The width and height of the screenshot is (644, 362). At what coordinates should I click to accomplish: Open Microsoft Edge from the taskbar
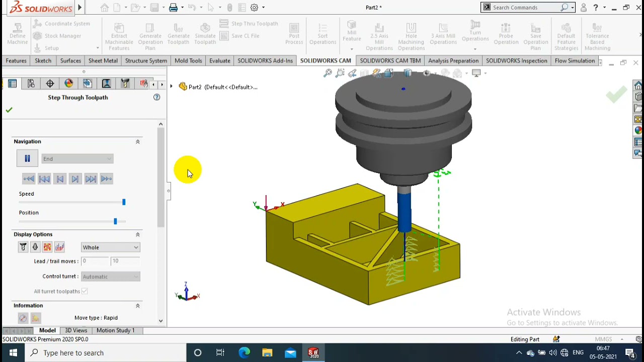pos(244,353)
